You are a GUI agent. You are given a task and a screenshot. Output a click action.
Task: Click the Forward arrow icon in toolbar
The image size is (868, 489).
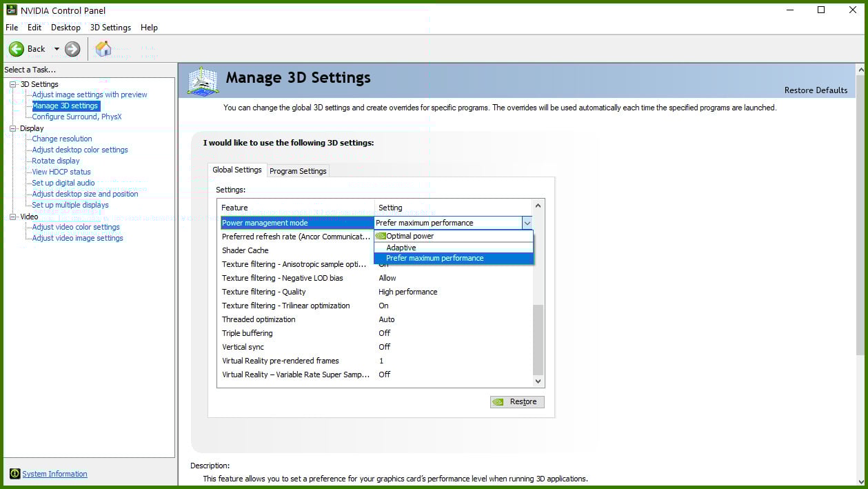pyautogui.click(x=72, y=49)
